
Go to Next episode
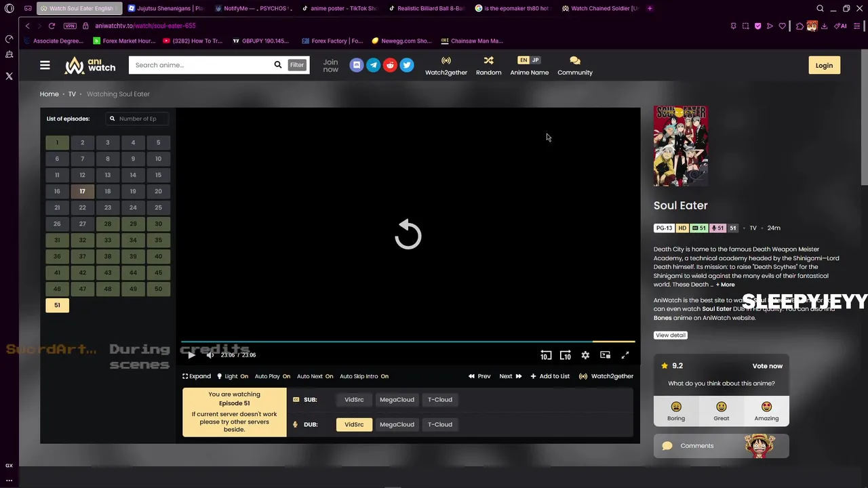511,376
